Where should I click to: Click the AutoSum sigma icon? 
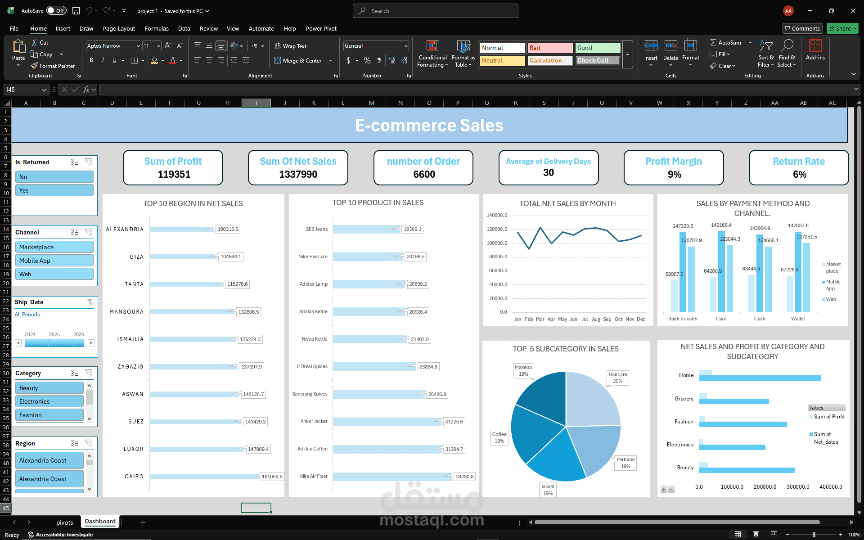(713, 42)
